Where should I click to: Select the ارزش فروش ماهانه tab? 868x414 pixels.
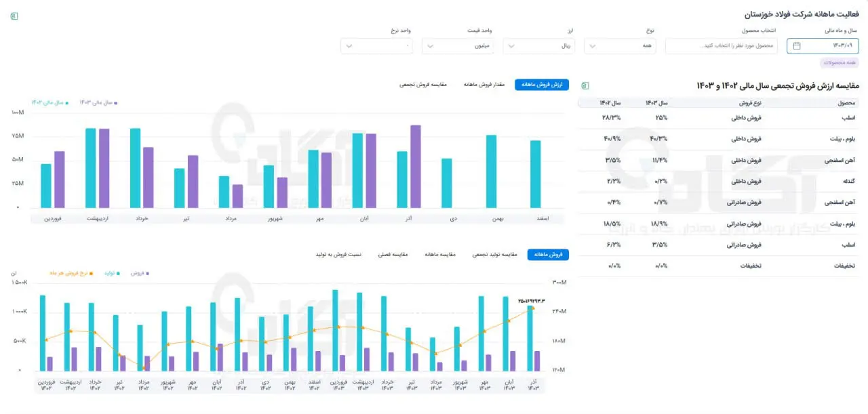[542, 85]
